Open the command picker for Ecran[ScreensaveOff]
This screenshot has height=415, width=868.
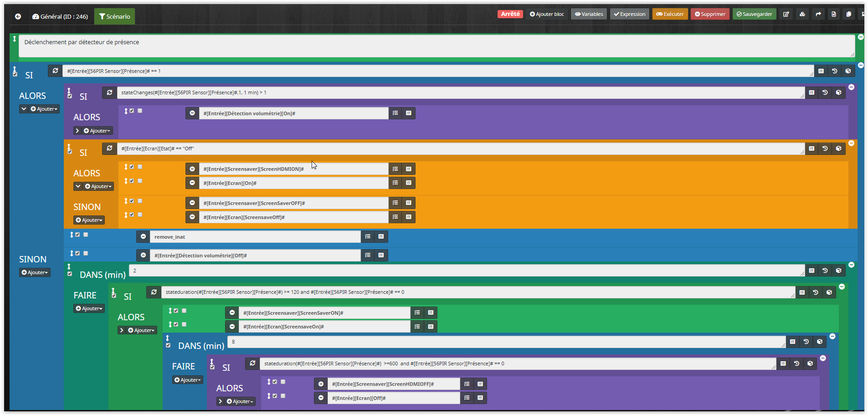click(395, 217)
